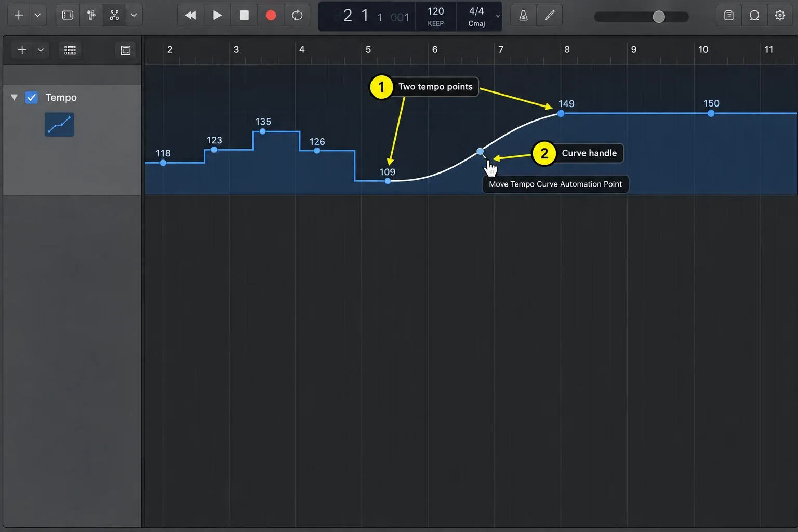Click the plus button in track header
Viewport: 798px width, 532px height.
coord(22,50)
